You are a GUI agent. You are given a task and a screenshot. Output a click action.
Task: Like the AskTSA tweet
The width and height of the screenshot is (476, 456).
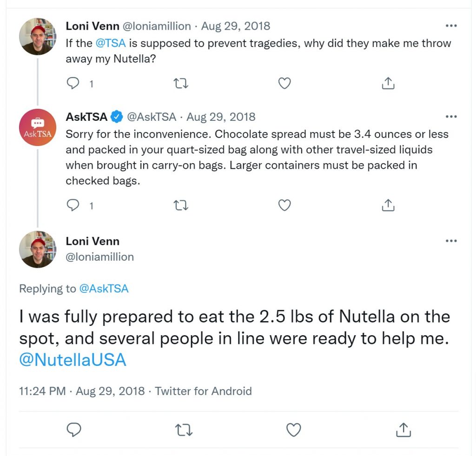pyautogui.click(x=284, y=205)
